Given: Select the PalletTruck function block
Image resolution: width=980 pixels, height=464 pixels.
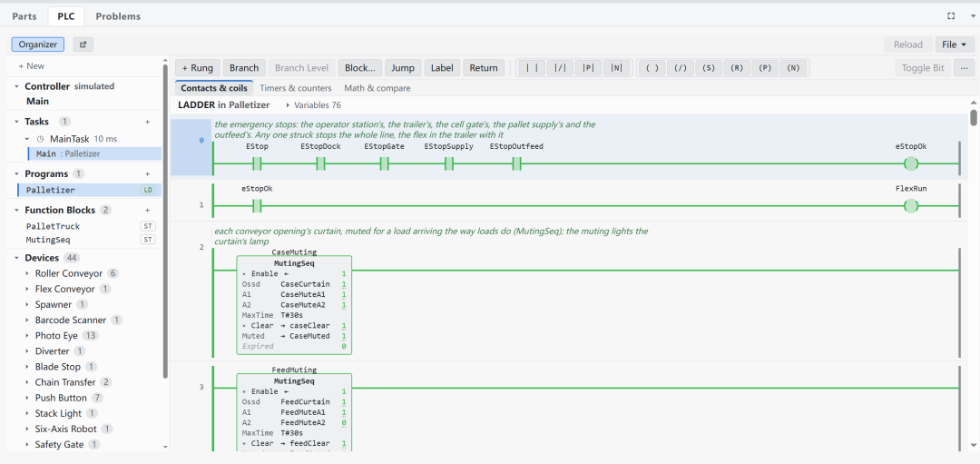Looking at the screenshot, I should tap(54, 226).
